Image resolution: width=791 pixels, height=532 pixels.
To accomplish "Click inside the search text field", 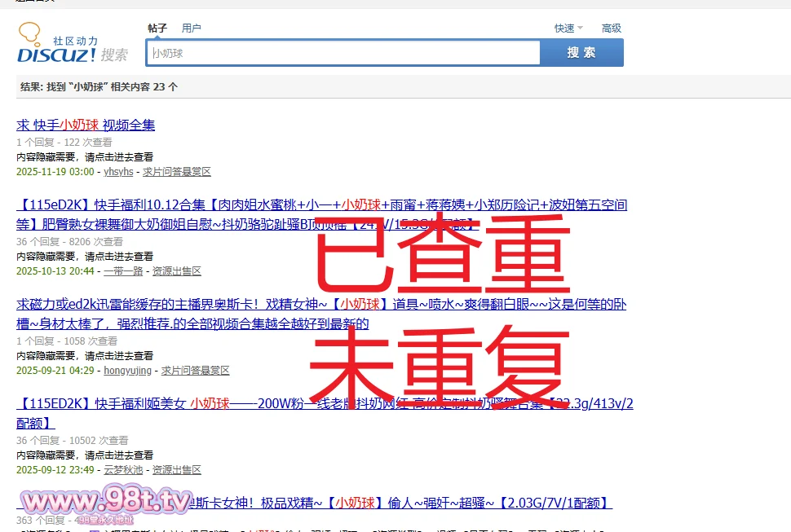I will tap(342, 53).
